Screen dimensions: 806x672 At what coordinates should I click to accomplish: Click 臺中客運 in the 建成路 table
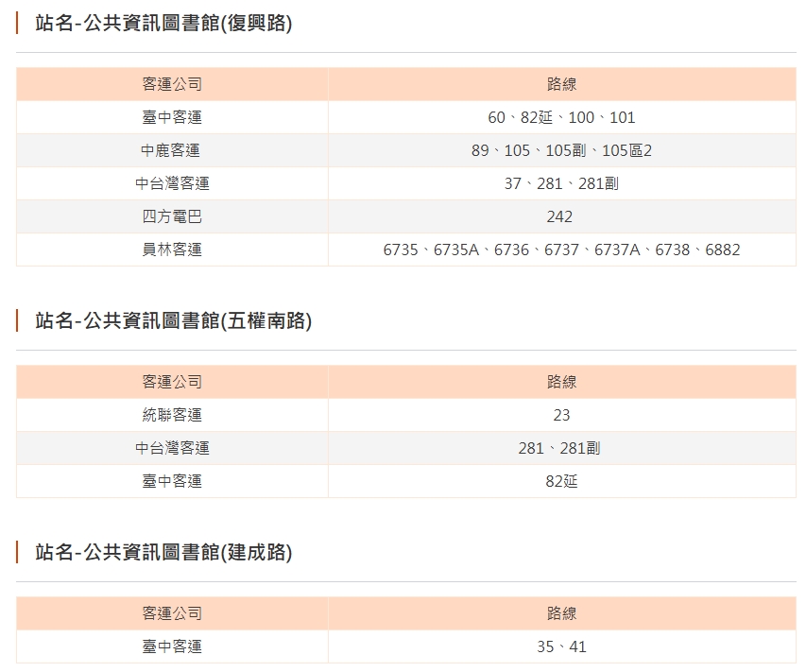[x=172, y=646]
